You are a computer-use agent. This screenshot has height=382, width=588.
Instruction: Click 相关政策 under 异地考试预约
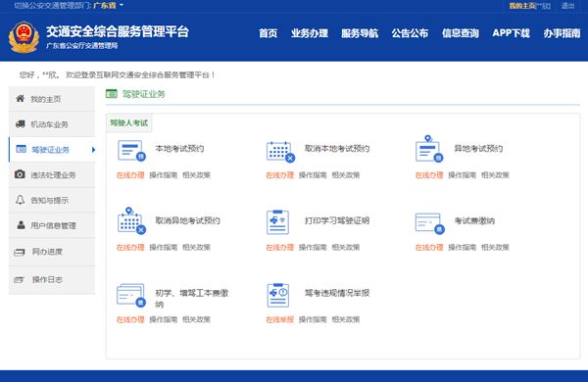(x=495, y=175)
